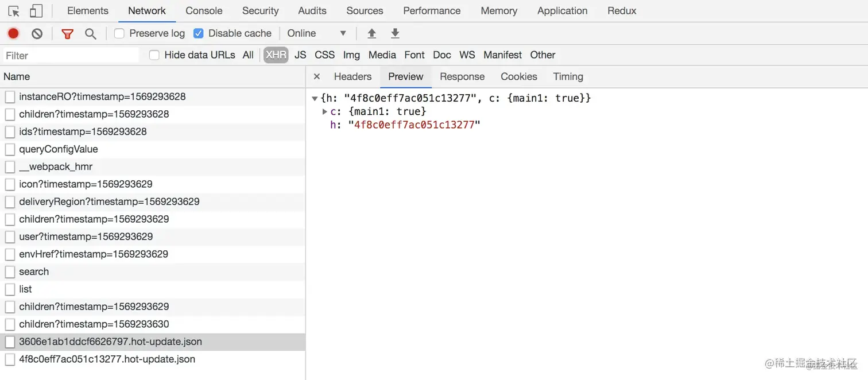868x380 pixels.
Task: Click file icon beside instanceRO request
Action: pyautogui.click(x=10, y=97)
